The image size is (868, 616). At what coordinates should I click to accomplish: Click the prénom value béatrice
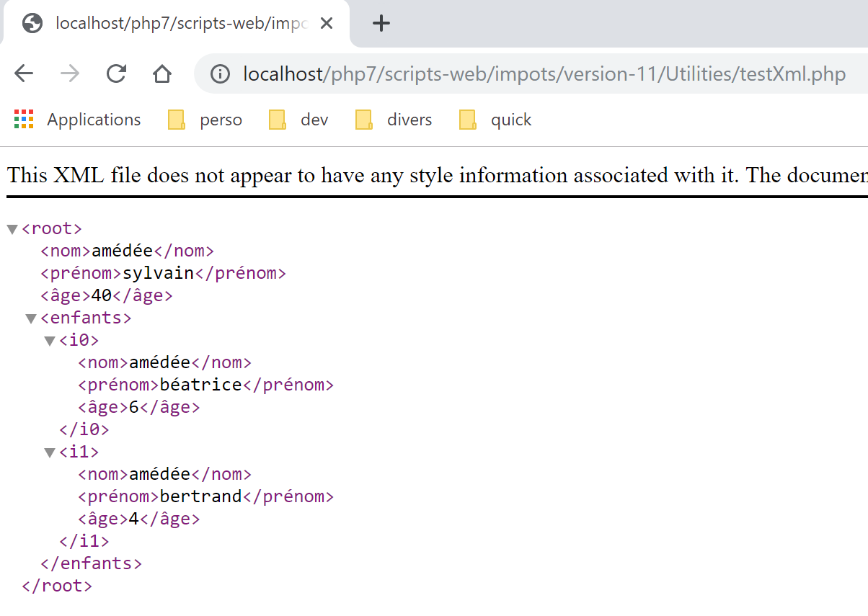click(200, 385)
